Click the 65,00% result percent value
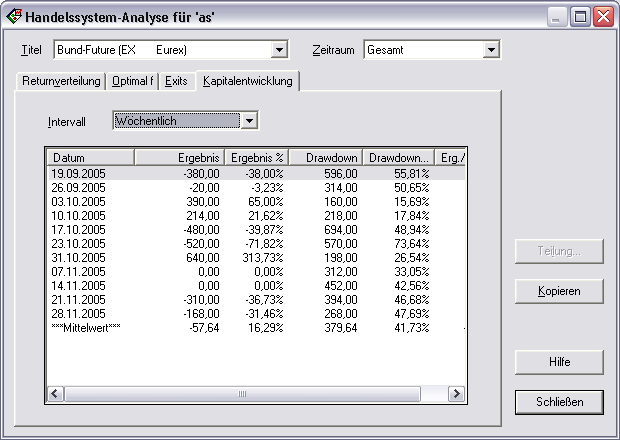Viewport: 620px width, 440px height. point(266,202)
